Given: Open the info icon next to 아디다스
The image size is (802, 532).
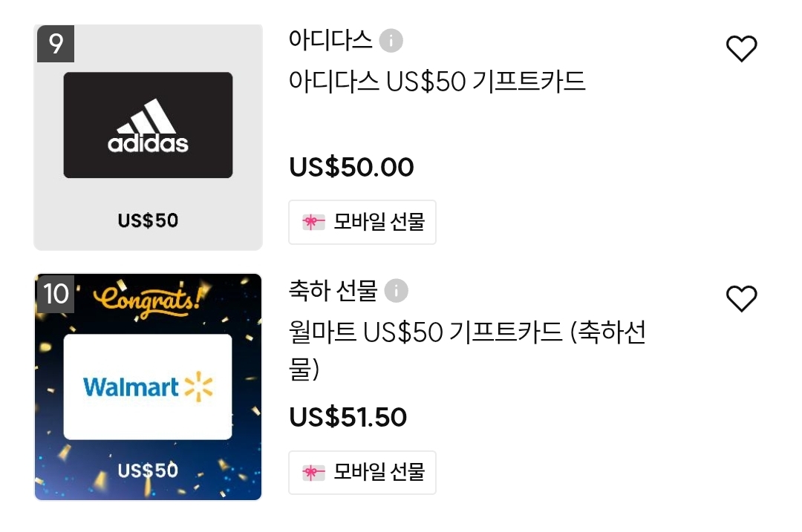Looking at the screenshot, I should pyautogui.click(x=391, y=41).
